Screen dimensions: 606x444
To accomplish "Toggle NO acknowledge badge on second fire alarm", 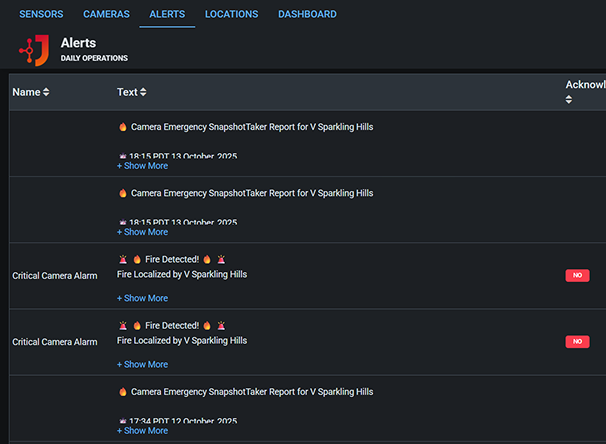I will click(x=577, y=341).
